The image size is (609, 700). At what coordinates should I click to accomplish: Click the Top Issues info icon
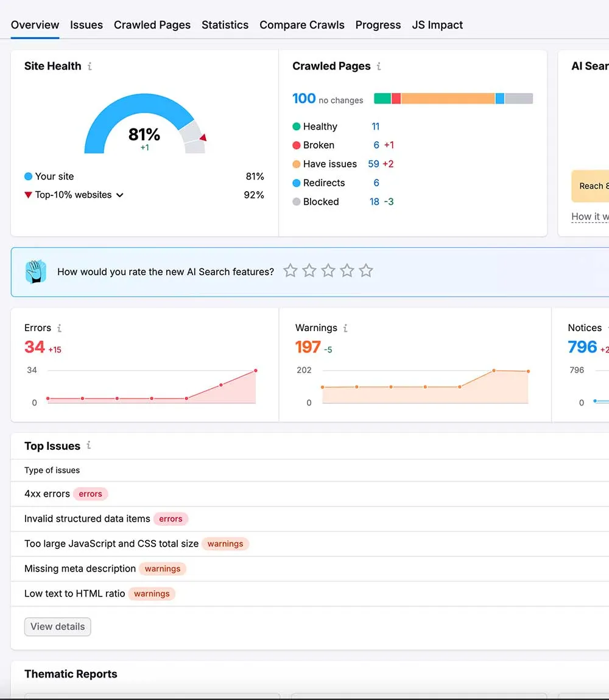pyautogui.click(x=89, y=446)
